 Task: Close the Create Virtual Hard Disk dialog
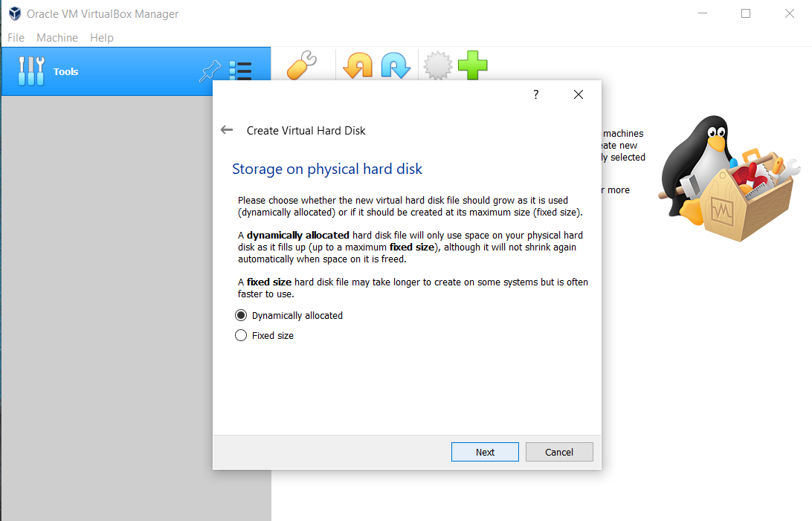click(x=579, y=94)
